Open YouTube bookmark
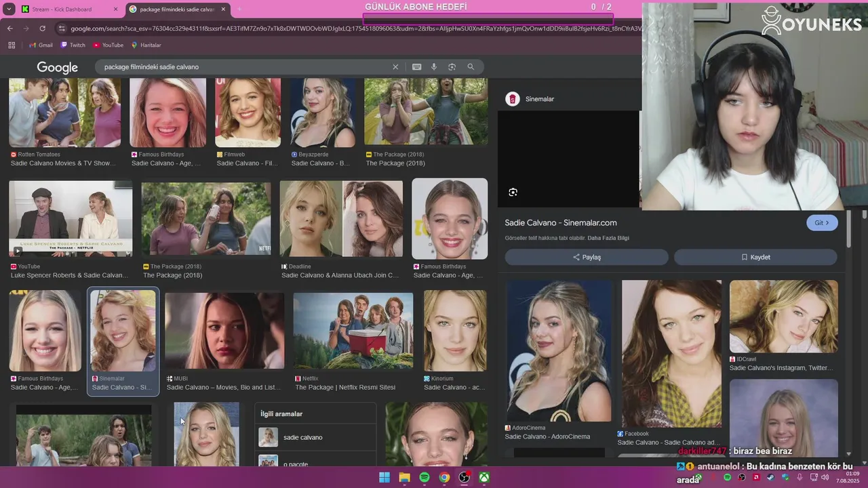 [x=108, y=45]
